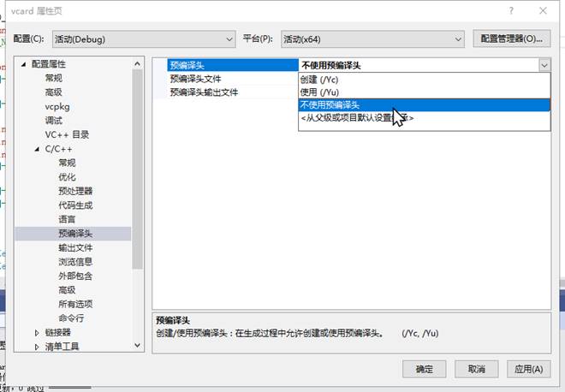Click the 配置管理器 button
Screen dimensions: 565x392
click(x=511, y=39)
